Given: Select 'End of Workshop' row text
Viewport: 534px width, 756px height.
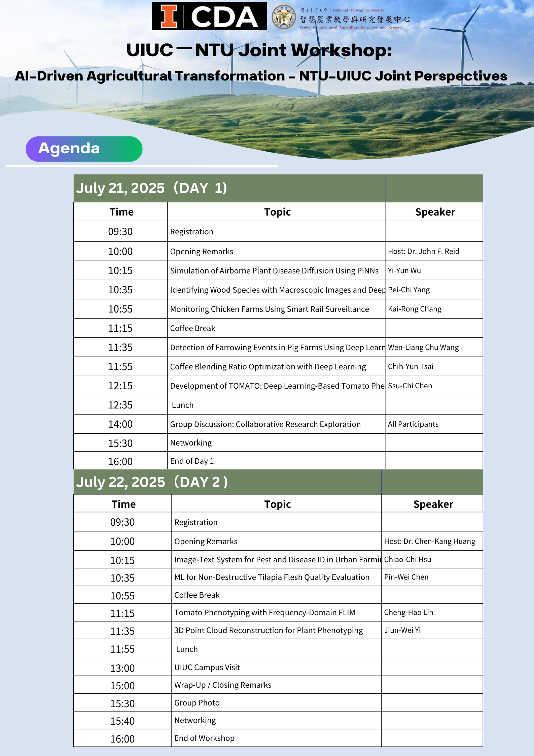Looking at the screenshot, I should coord(204,738).
